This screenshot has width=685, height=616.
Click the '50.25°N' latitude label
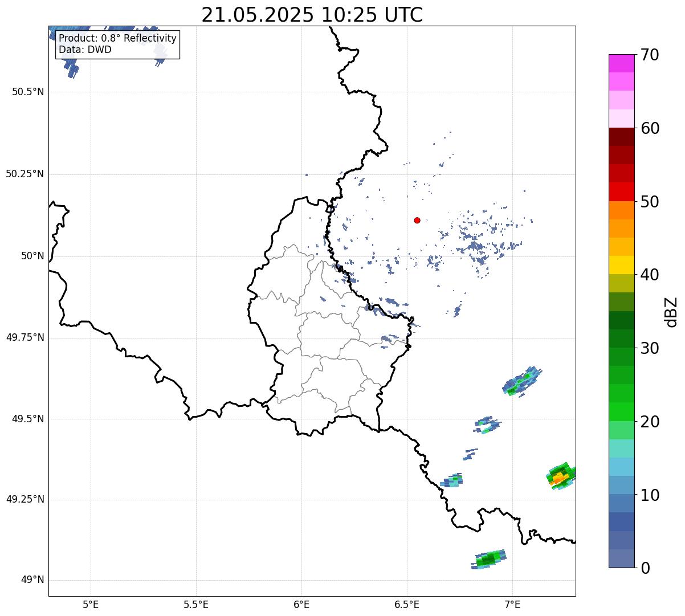pos(25,174)
